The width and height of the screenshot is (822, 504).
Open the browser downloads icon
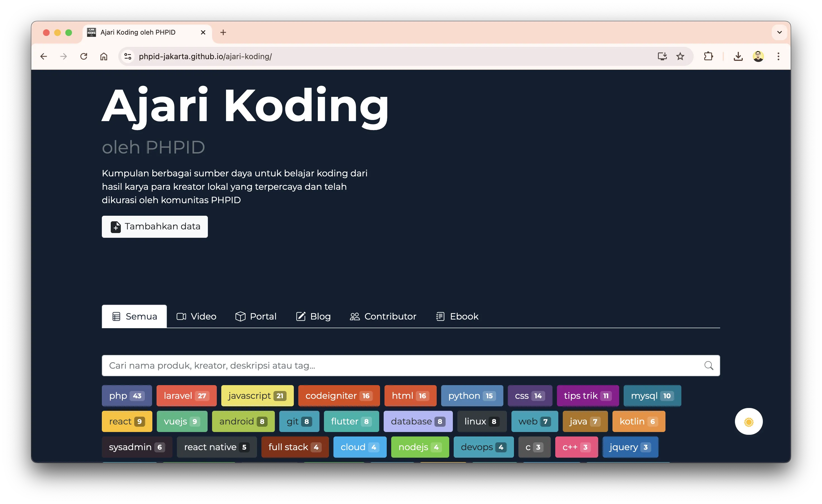pos(738,56)
